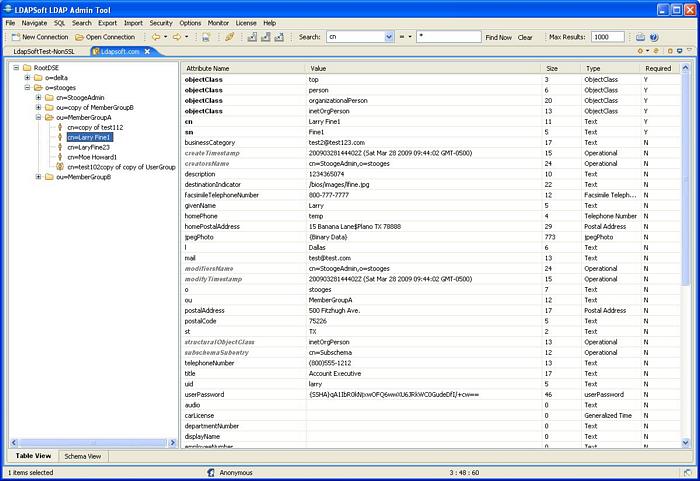Click the save disk icon in toolbar

[x=206, y=37]
